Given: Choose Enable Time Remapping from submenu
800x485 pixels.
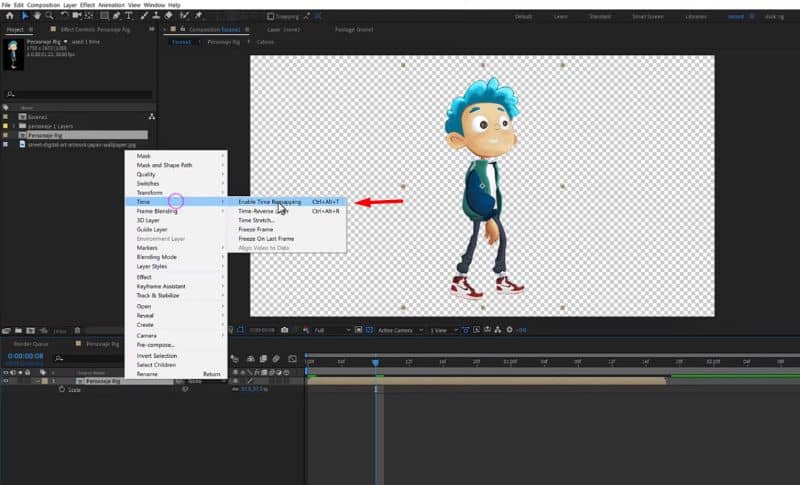Looking at the screenshot, I should click(270, 201).
